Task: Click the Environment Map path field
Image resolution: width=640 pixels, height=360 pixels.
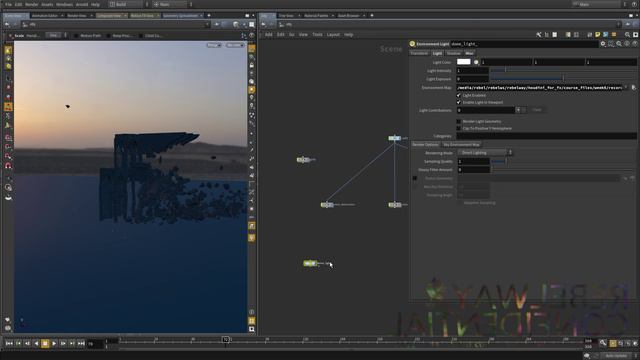Action: pos(539,88)
